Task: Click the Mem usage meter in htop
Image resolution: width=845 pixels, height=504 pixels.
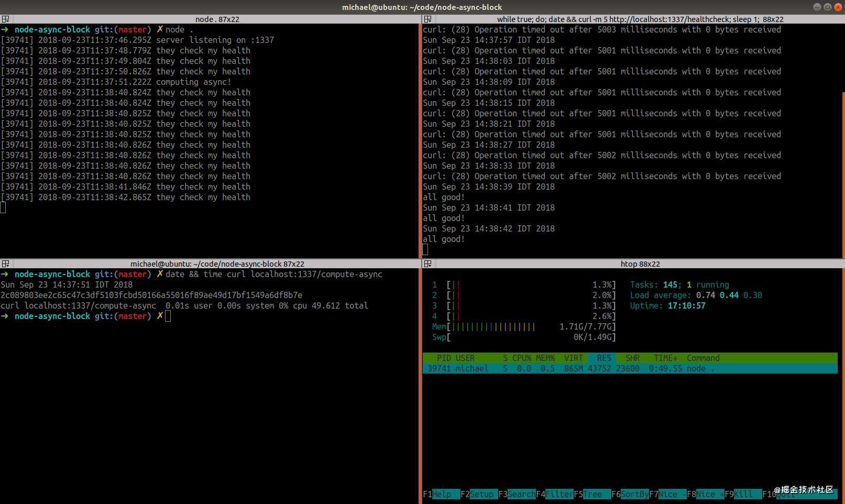Action: 524,326
